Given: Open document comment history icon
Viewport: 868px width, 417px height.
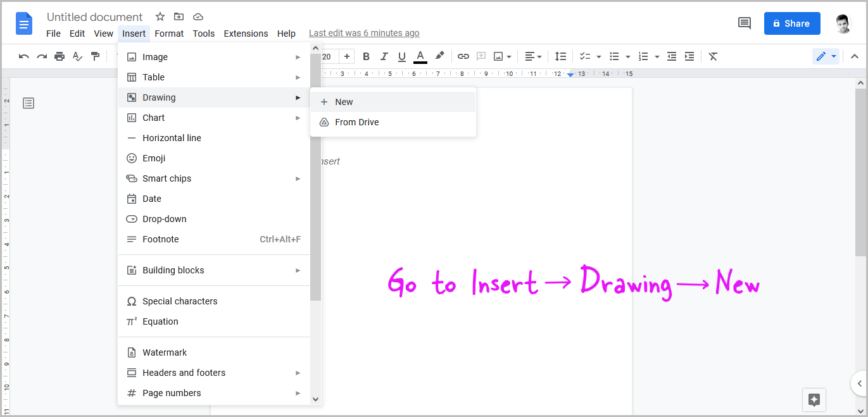Looking at the screenshot, I should pyautogui.click(x=744, y=23).
